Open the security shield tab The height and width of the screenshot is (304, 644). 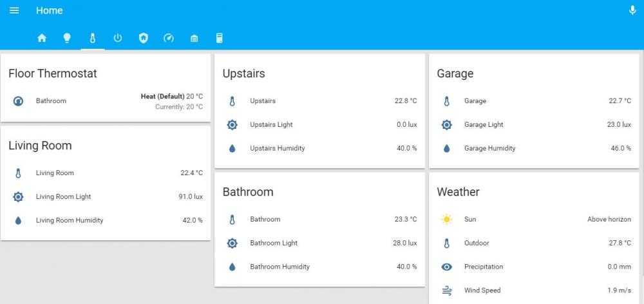tap(143, 38)
